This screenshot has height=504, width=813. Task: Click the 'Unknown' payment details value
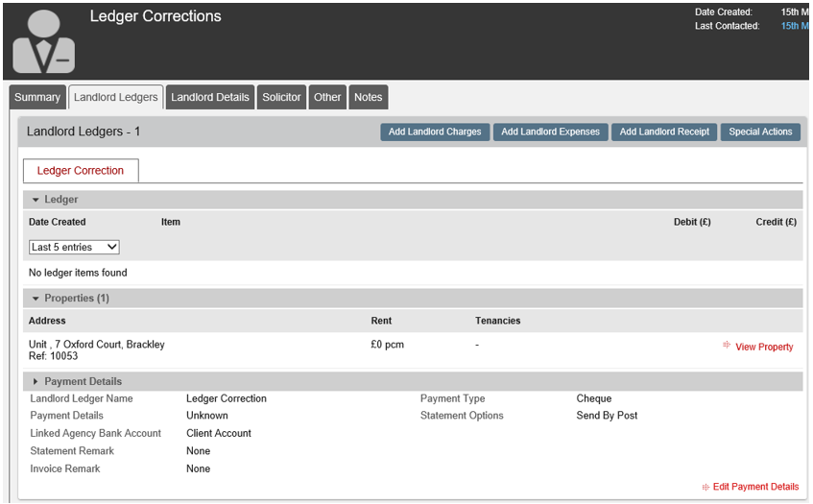207,416
